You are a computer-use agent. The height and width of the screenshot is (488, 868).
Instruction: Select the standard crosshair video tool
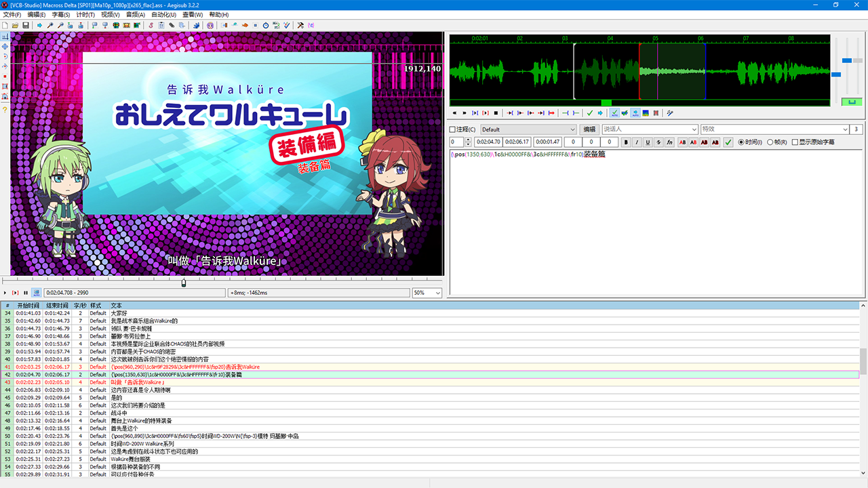[x=5, y=36]
